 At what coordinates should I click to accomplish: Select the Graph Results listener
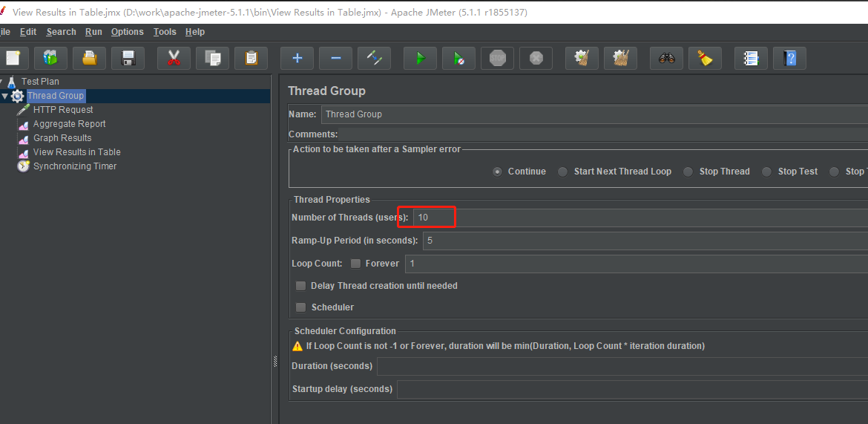[62, 137]
